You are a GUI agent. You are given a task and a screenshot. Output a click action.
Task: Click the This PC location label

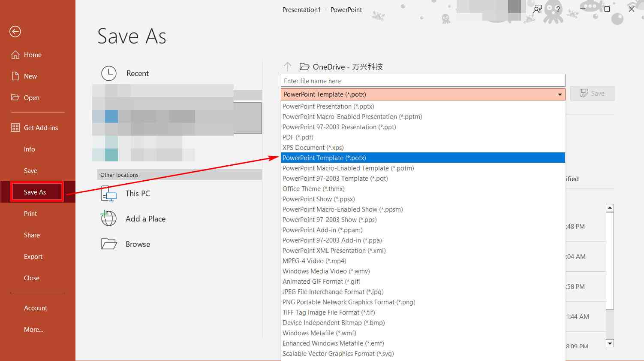click(138, 194)
